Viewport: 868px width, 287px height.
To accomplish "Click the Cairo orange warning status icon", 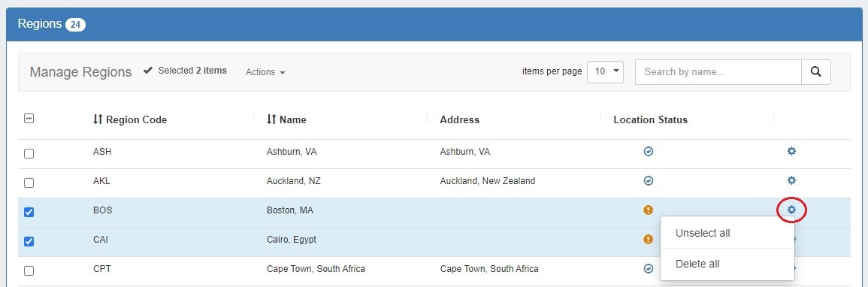I will (648, 240).
